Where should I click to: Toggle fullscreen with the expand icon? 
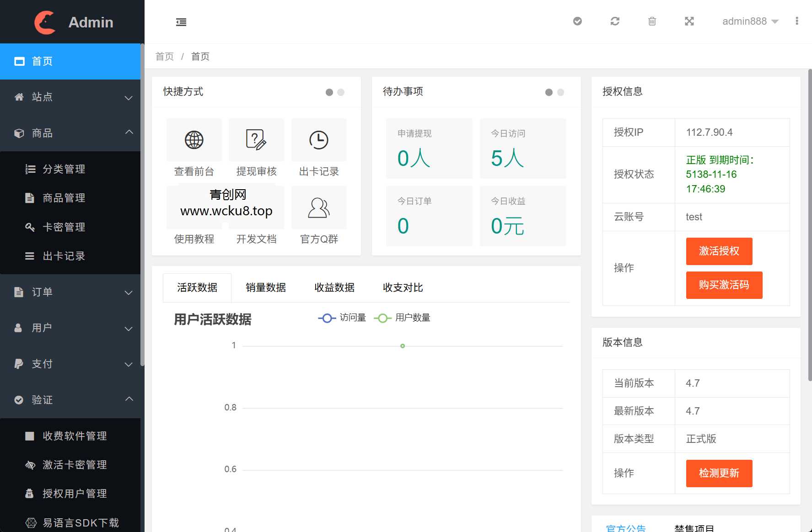coord(689,21)
